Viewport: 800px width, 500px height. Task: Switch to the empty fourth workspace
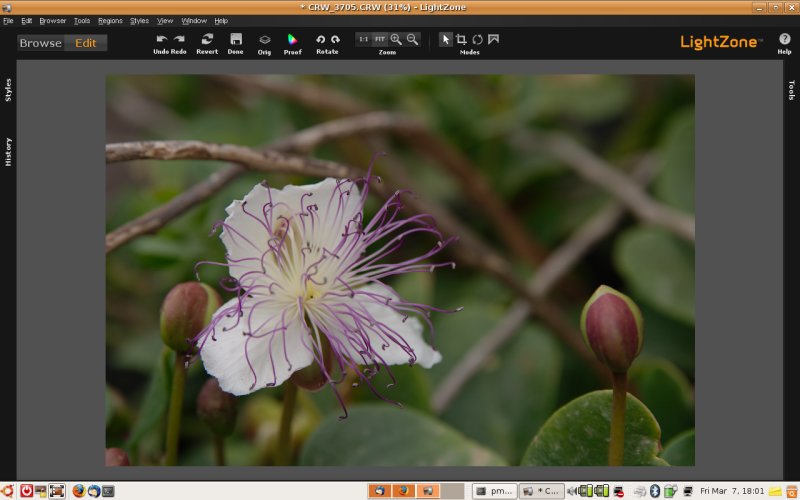pyautogui.click(x=453, y=491)
